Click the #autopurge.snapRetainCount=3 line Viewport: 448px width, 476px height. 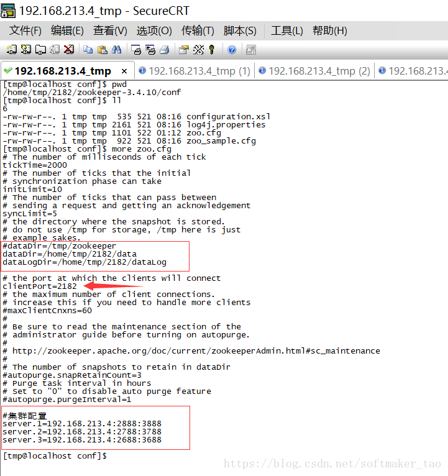coord(72,375)
